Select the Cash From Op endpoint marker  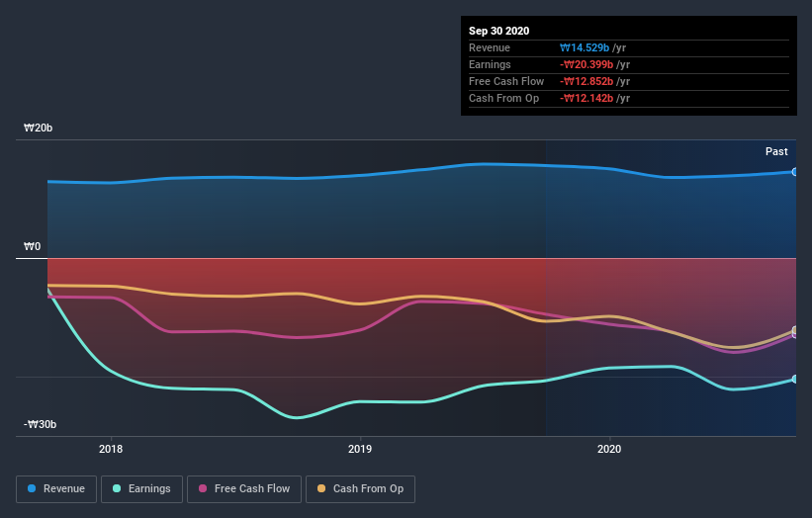794,330
